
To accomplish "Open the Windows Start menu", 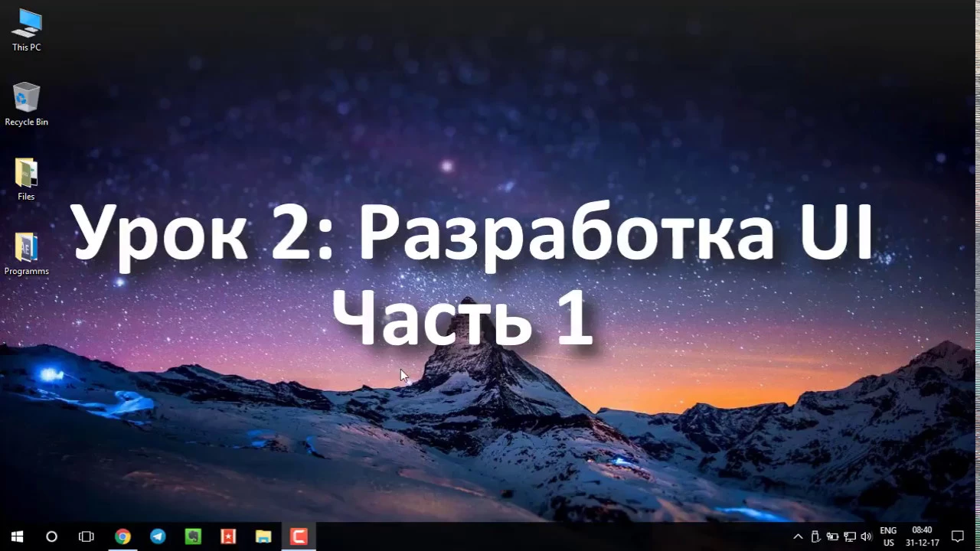I will click(x=17, y=536).
